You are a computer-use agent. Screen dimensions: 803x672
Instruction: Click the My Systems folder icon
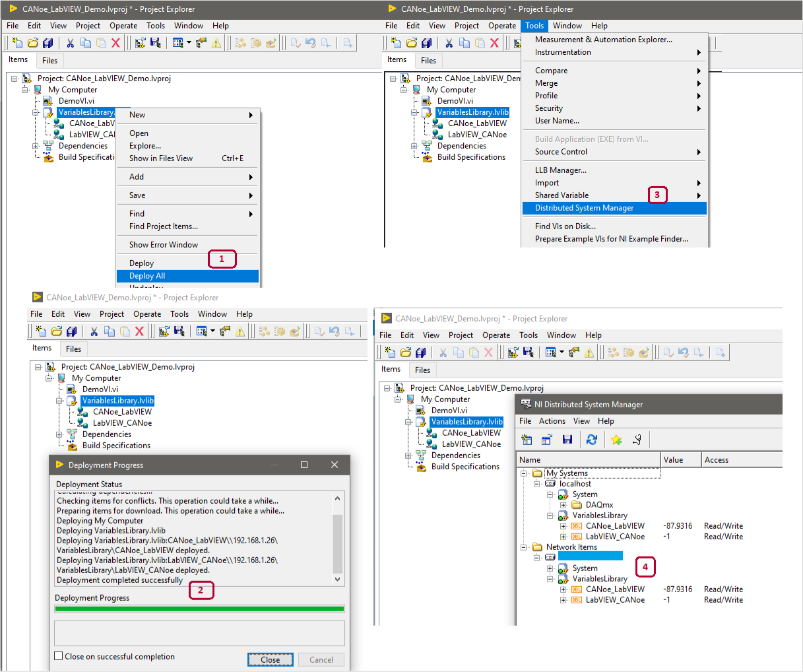pyautogui.click(x=537, y=473)
